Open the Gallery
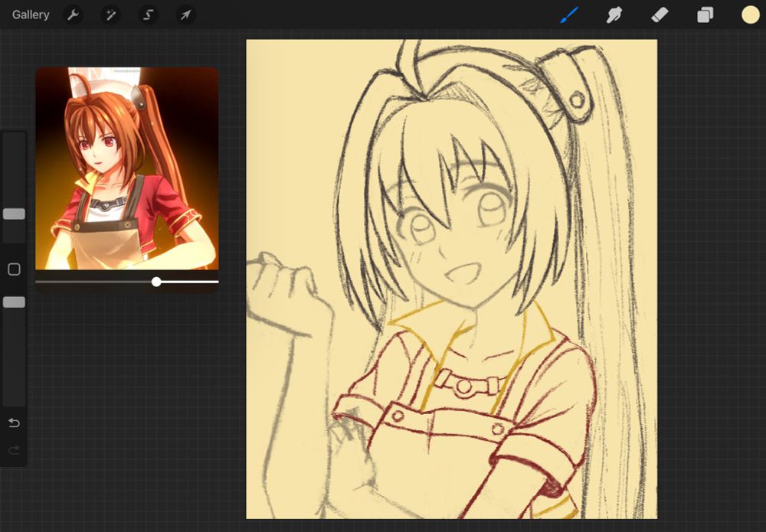 point(31,15)
